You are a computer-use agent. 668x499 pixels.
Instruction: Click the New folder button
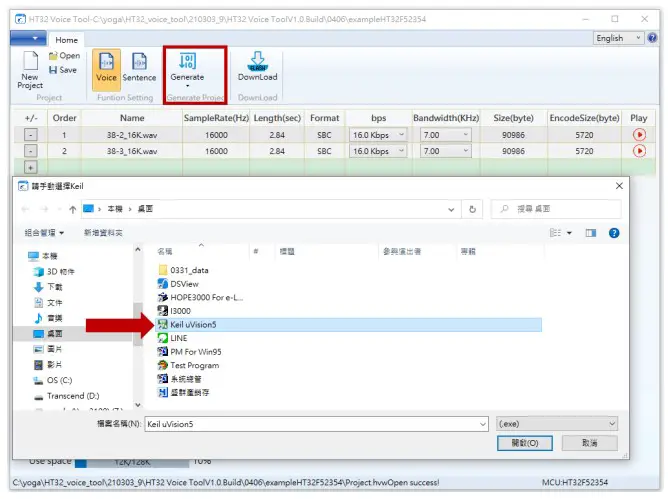pos(103,233)
